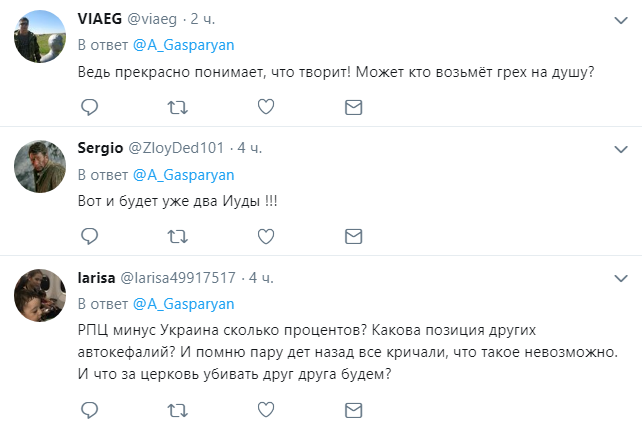Like the tweet by Sergio
Image resolution: width=642 pixels, height=426 pixels.
pos(265,236)
